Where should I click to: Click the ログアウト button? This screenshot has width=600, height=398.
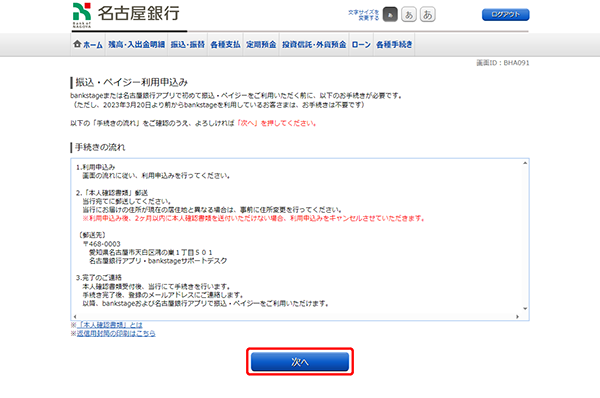(x=505, y=15)
